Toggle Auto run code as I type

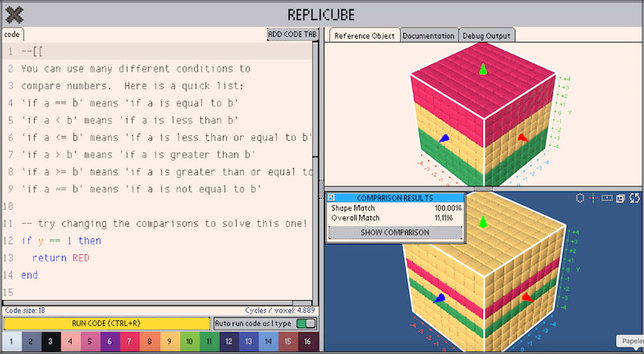[306, 323]
